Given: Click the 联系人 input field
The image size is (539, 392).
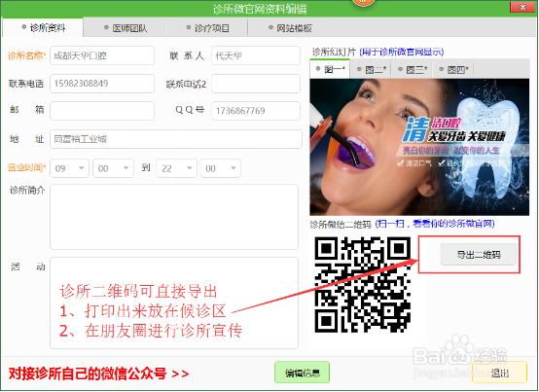Looking at the screenshot, I should 256,55.
